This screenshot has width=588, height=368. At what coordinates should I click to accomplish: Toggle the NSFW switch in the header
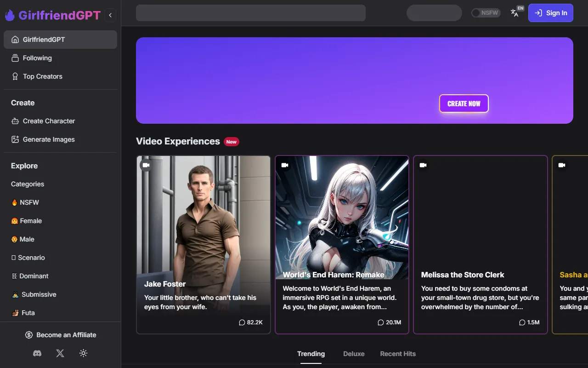pos(486,13)
